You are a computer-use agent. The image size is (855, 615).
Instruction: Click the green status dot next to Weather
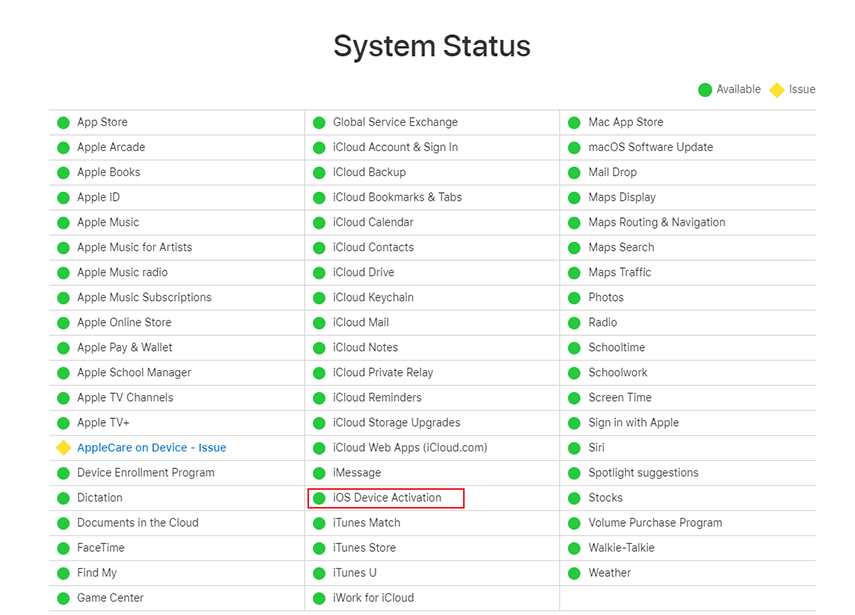(574, 574)
